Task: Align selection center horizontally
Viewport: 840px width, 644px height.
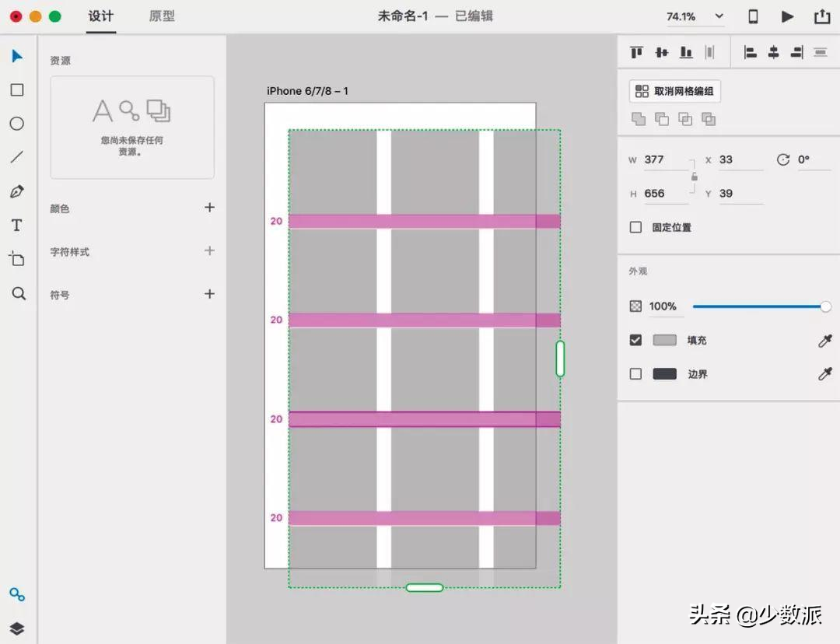Action: point(774,52)
